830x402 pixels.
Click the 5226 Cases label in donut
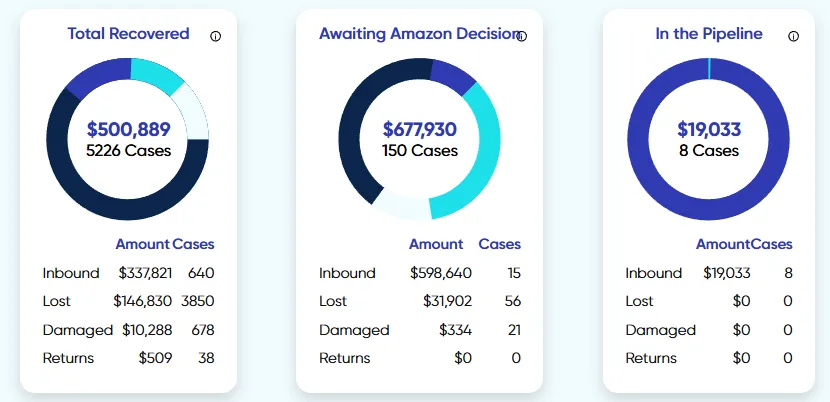(128, 152)
